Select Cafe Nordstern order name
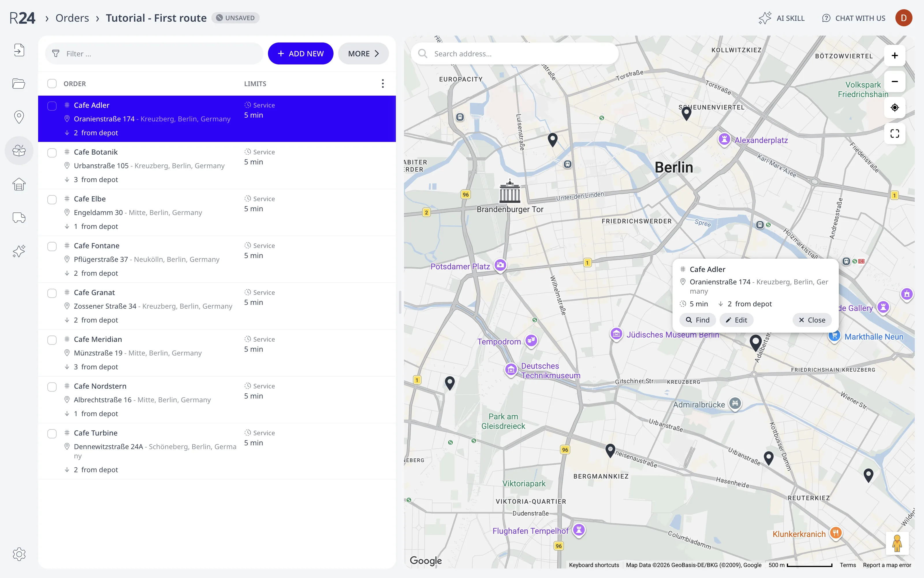924x578 pixels. pyautogui.click(x=100, y=386)
